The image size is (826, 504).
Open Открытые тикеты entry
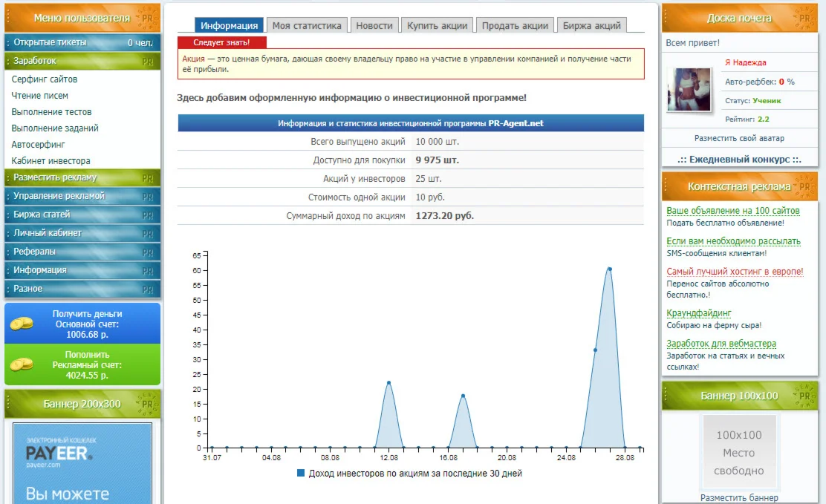click(82, 42)
